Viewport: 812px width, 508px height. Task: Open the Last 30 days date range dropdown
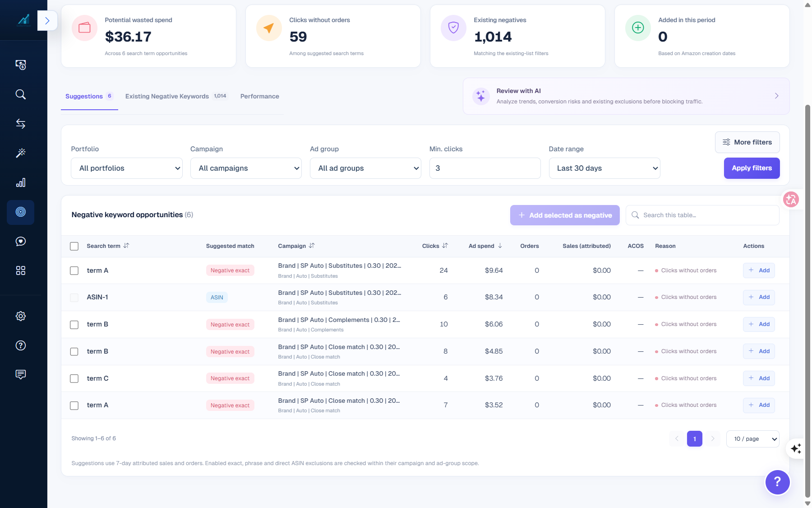coord(604,168)
